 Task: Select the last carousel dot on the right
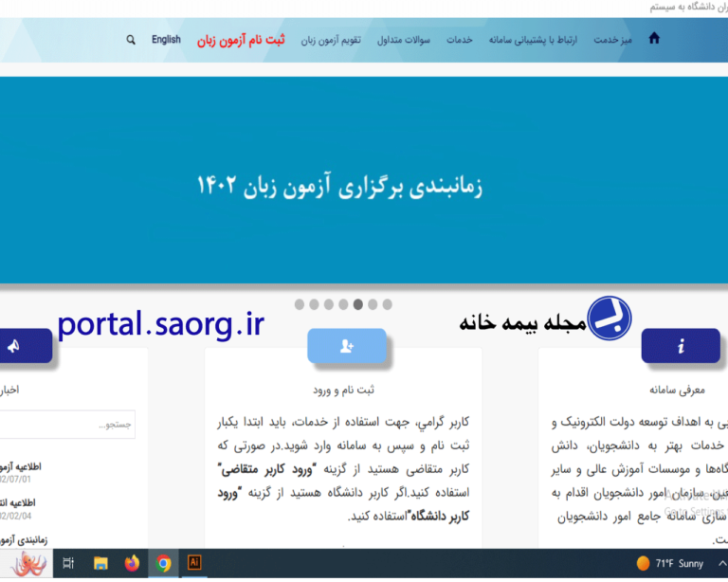tap(387, 304)
